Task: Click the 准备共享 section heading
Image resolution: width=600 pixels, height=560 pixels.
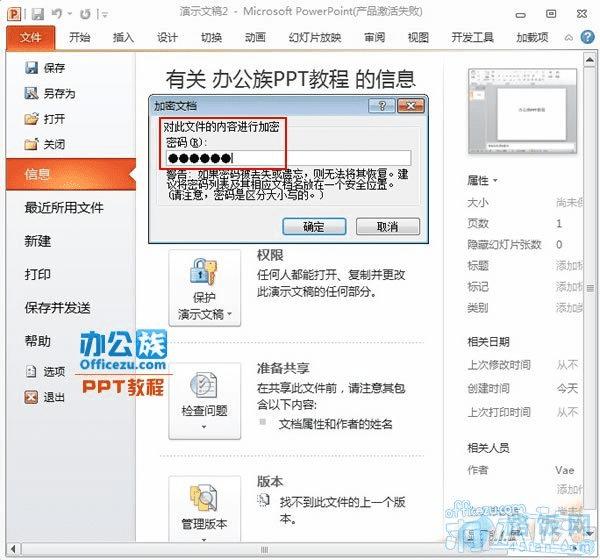Action: (283, 368)
